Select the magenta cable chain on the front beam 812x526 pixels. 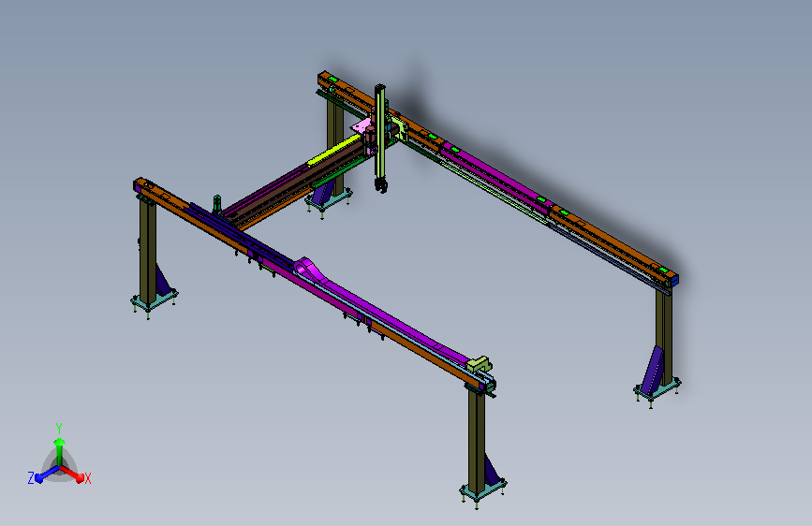pyautogui.click(x=383, y=313)
